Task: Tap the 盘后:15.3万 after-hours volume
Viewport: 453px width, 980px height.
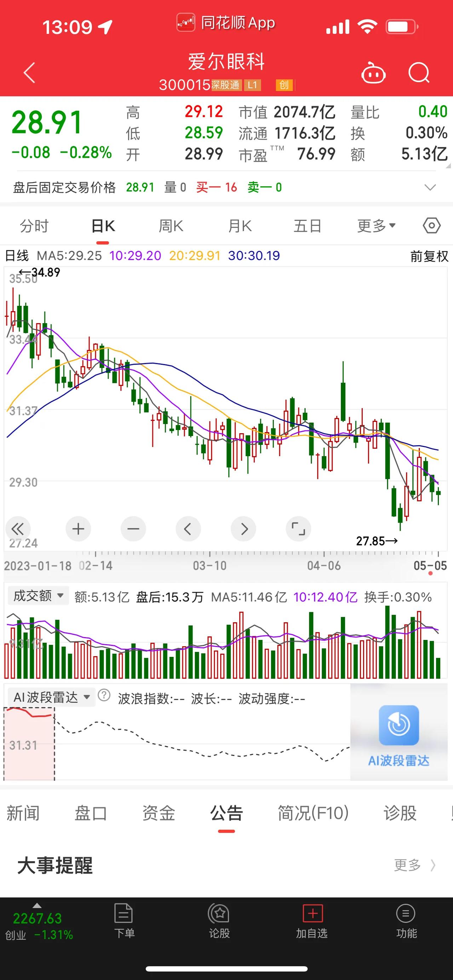Action: 170,597
